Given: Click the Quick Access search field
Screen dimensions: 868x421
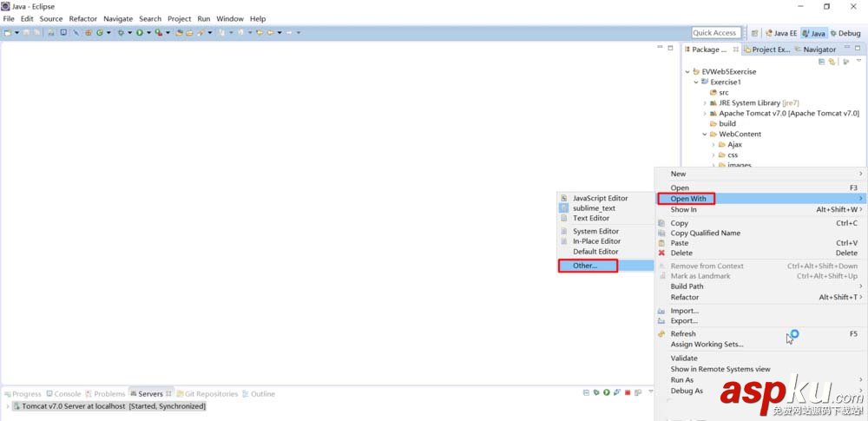Looking at the screenshot, I should tap(716, 33).
